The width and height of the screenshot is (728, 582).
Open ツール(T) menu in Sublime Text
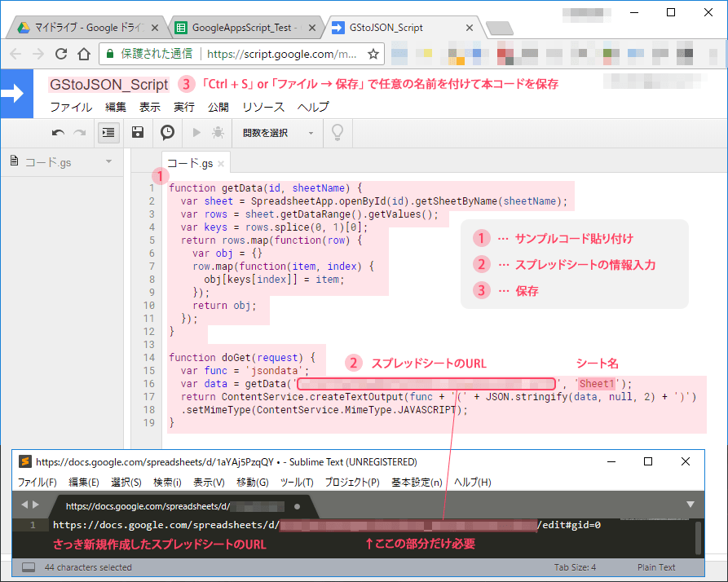(x=297, y=483)
